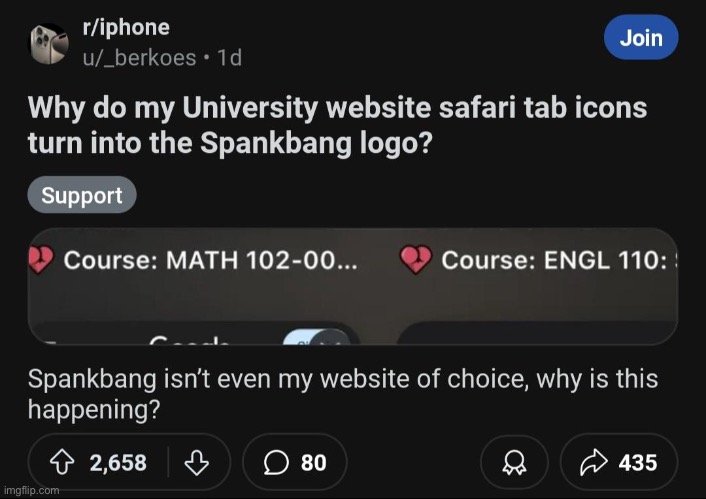Visit the u/_berkoes user profile
Viewport: 706px width, 499px height.
pos(138,58)
